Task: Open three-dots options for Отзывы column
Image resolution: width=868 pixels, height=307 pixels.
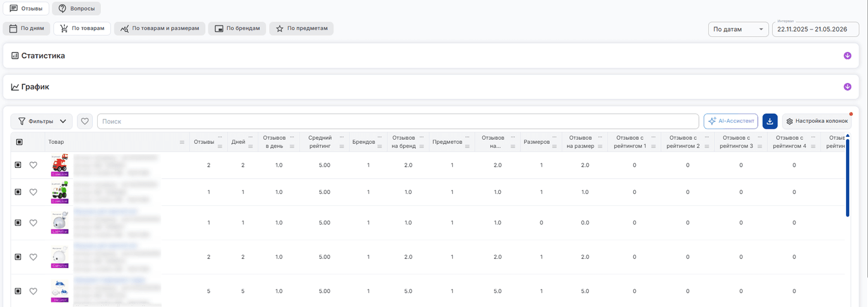Action: click(220, 137)
